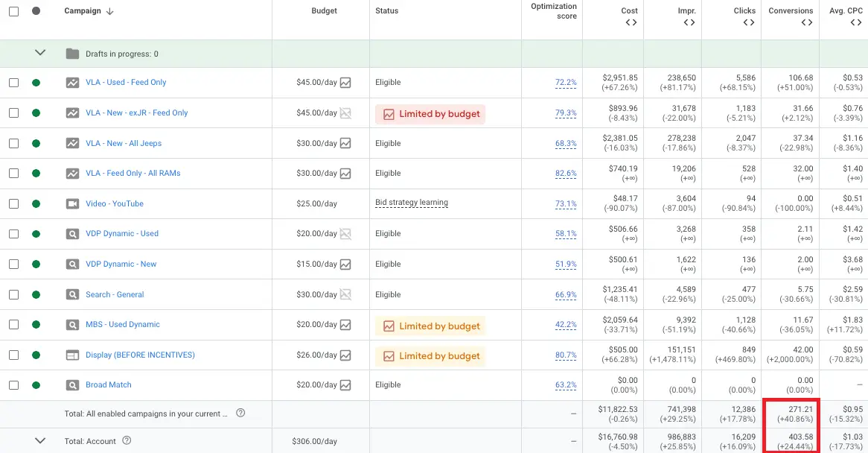Open budget chart icon for VDP Dynamic - New
This screenshot has height=453, width=868.
click(x=345, y=264)
